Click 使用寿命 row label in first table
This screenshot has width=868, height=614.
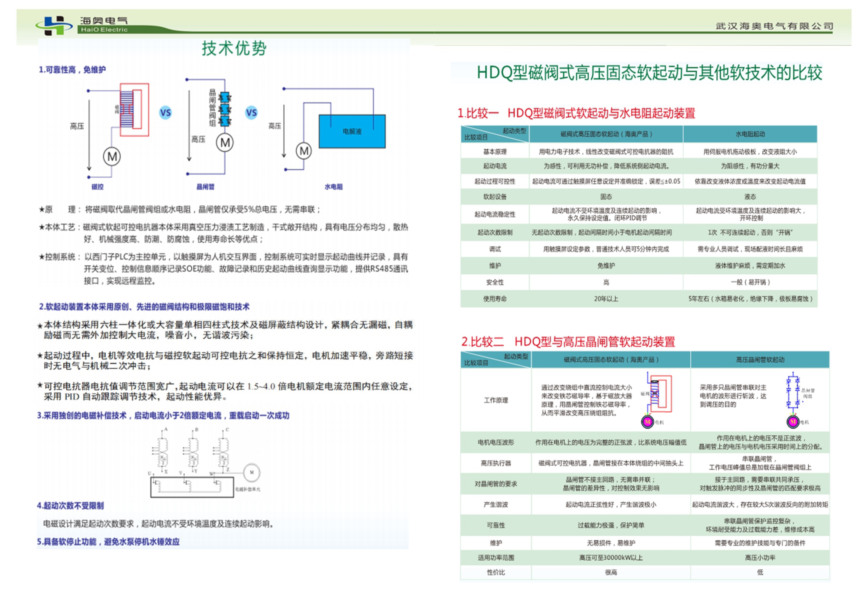[x=495, y=299]
